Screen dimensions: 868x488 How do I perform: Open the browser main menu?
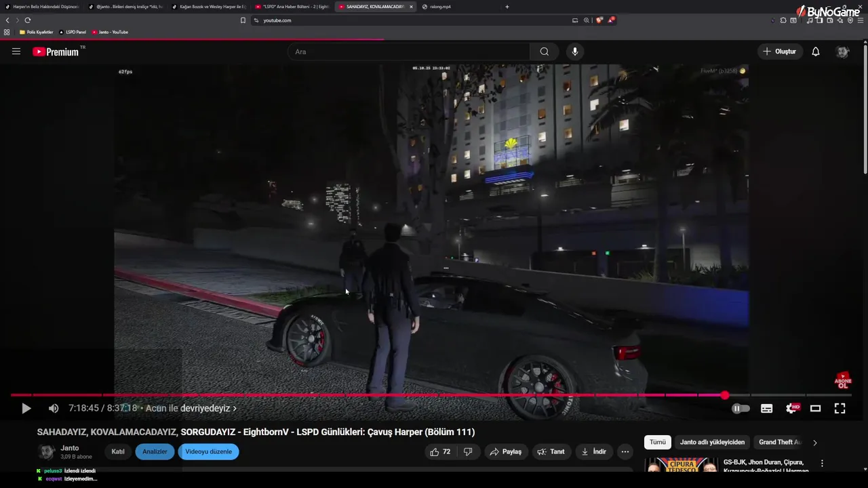click(861, 20)
